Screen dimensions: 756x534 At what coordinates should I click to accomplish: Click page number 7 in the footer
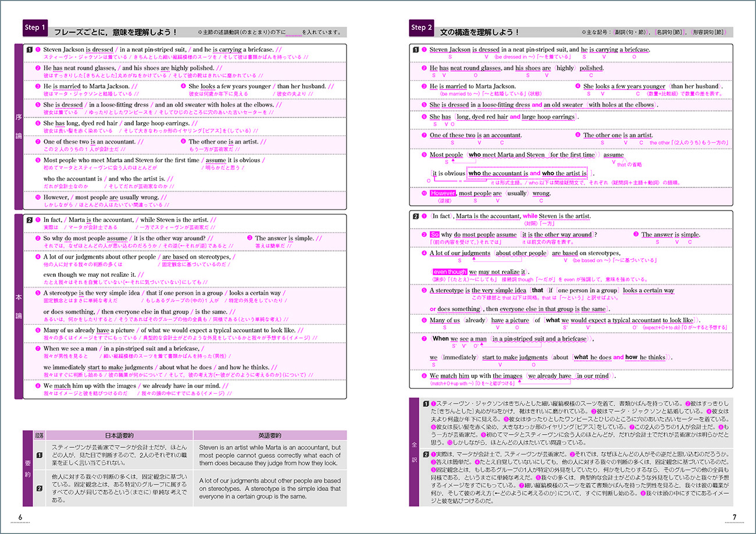pyautogui.click(x=734, y=517)
